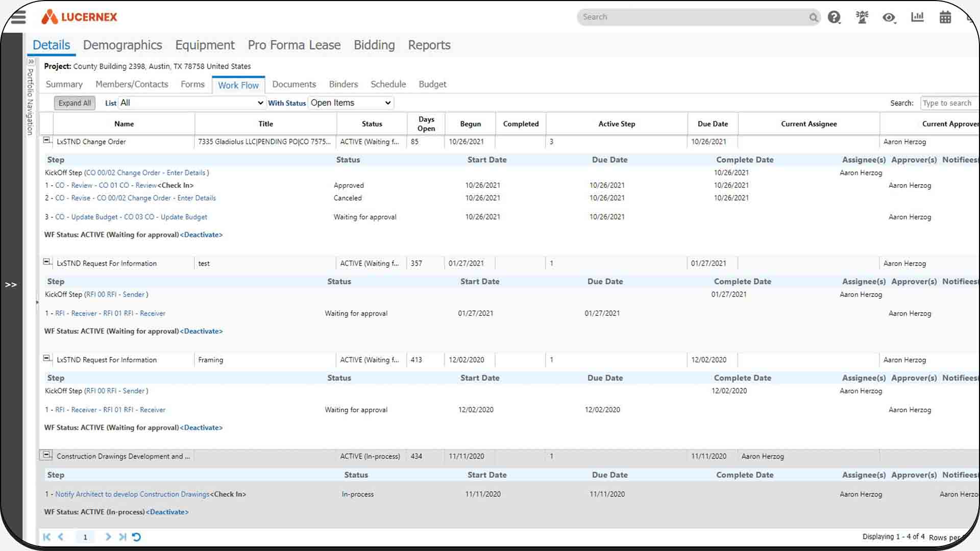Click the Lucernex logo
Screen dimensions: 980x551
(79, 16)
